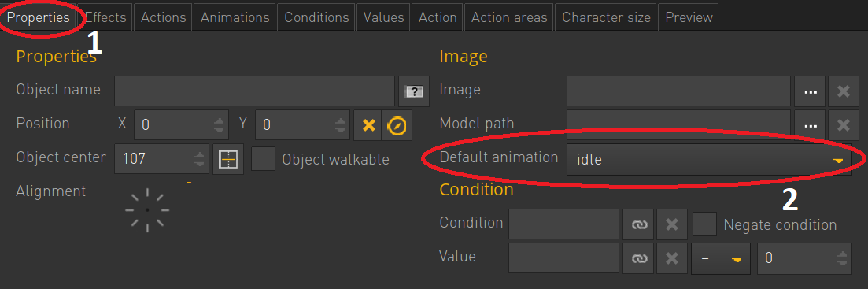Click the Condition link chain icon
The height and width of the screenshot is (289, 868).
638,224
